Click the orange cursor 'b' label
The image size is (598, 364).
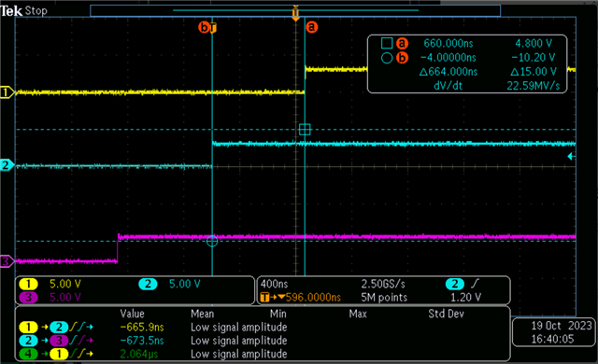coord(204,27)
